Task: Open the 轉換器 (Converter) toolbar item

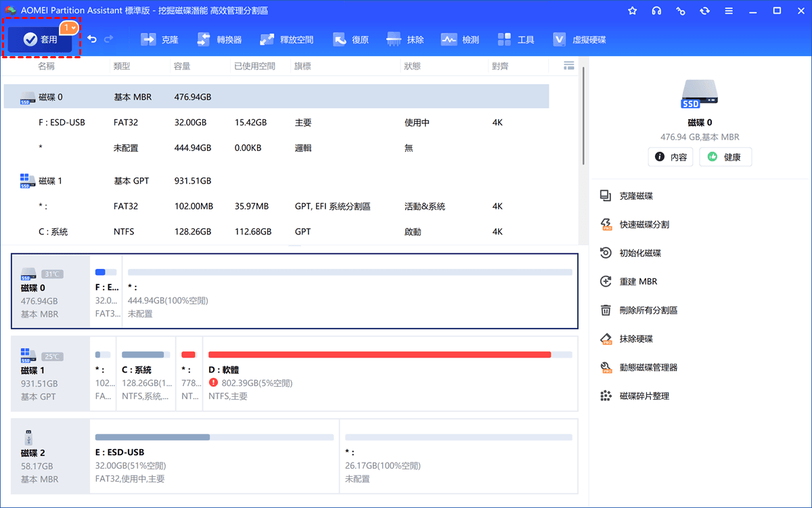Action: click(219, 40)
